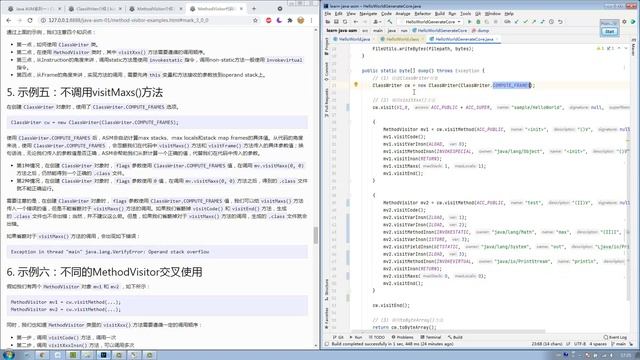Click the purple moon extension icon

pos(279,20)
